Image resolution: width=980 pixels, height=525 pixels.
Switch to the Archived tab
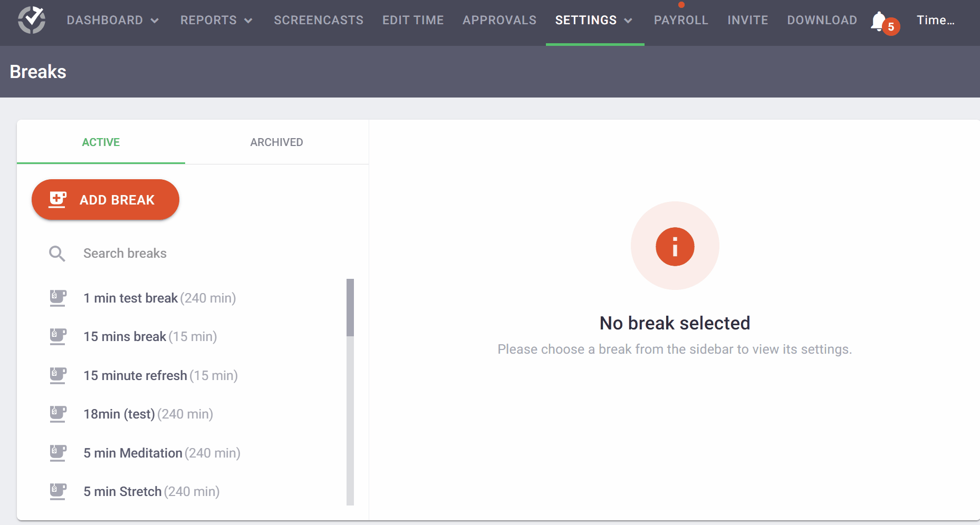[276, 142]
